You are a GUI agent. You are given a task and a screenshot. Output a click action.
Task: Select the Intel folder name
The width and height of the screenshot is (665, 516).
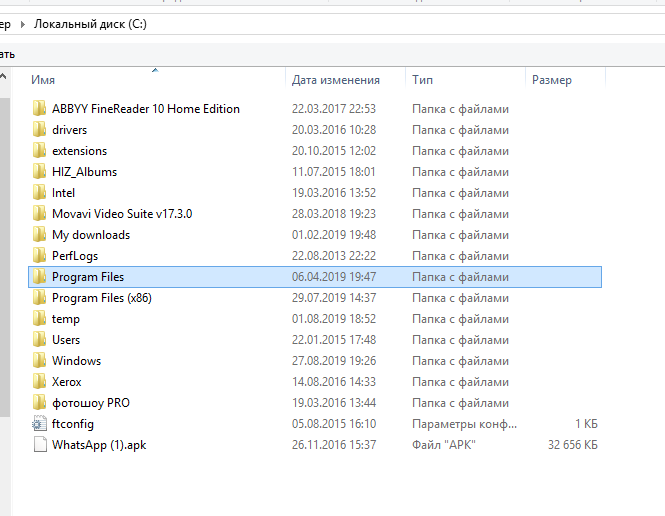[x=63, y=192]
